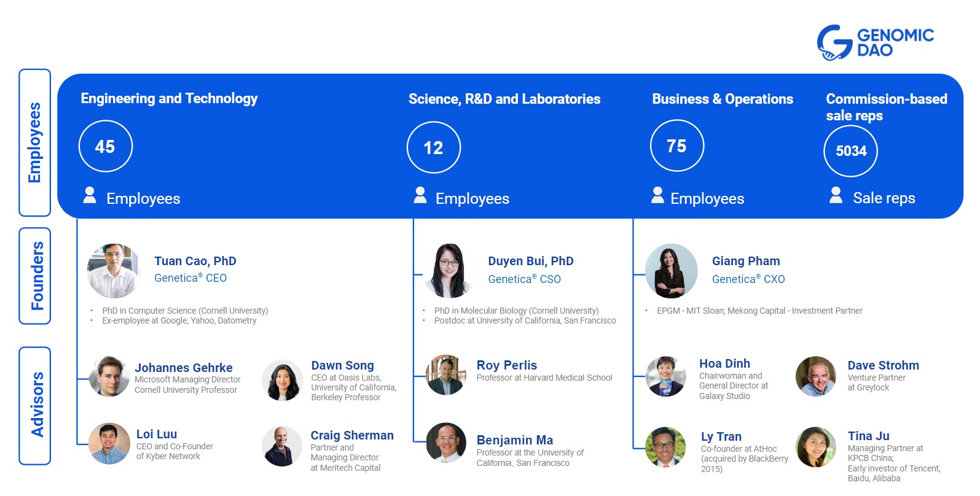Screen dimensions: 980x496
Task: Click Postdoc at University of California line
Action: pos(525,320)
